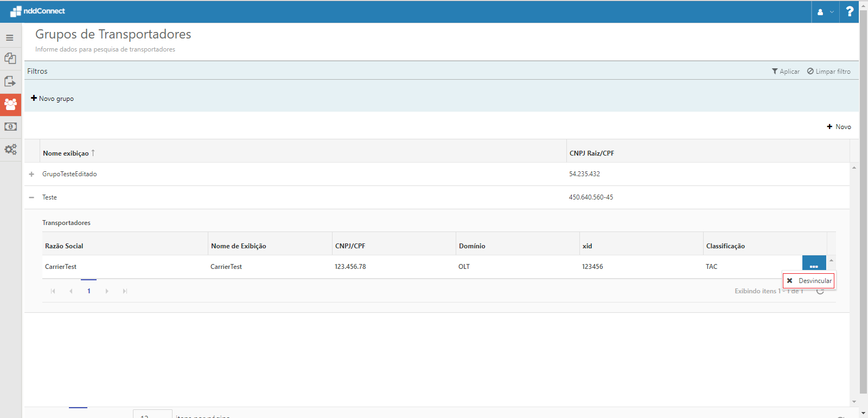Viewport: 868px width, 418px height.
Task: Click the export document sidebar icon
Action: (x=10, y=81)
